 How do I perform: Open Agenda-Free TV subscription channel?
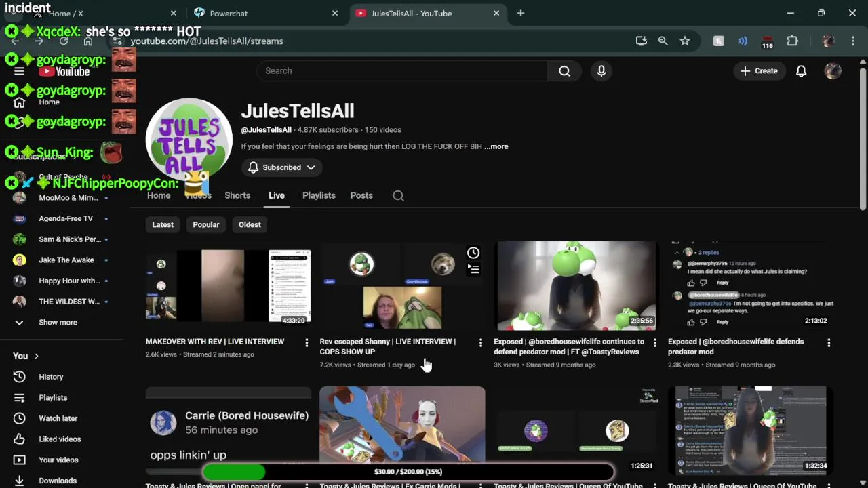tap(61, 218)
